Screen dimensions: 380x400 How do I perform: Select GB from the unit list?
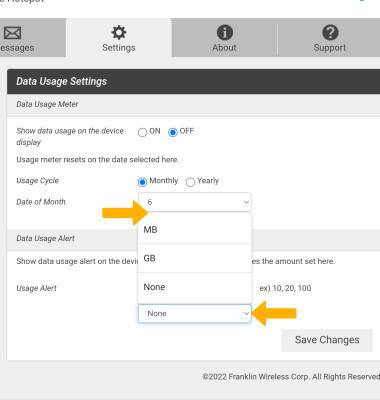195,258
